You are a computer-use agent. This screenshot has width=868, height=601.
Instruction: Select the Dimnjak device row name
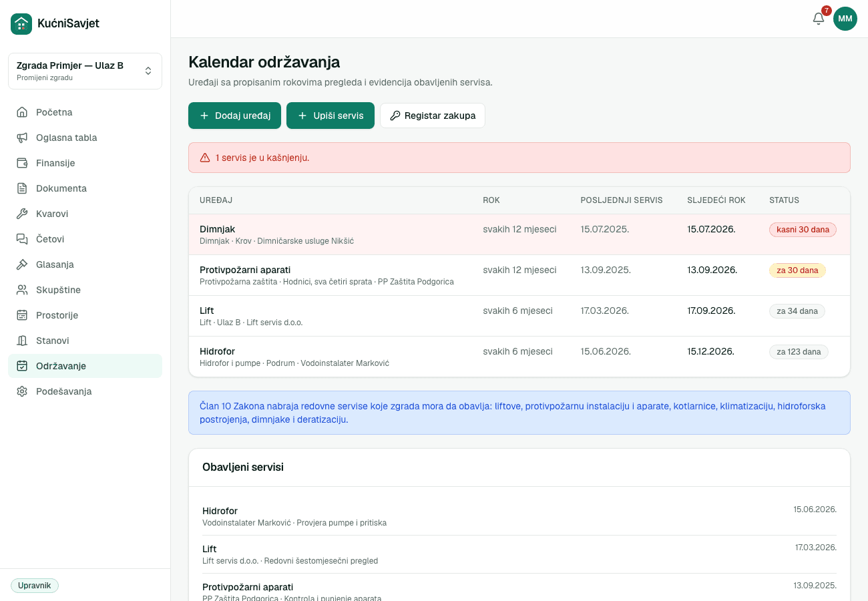click(x=217, y=229)
